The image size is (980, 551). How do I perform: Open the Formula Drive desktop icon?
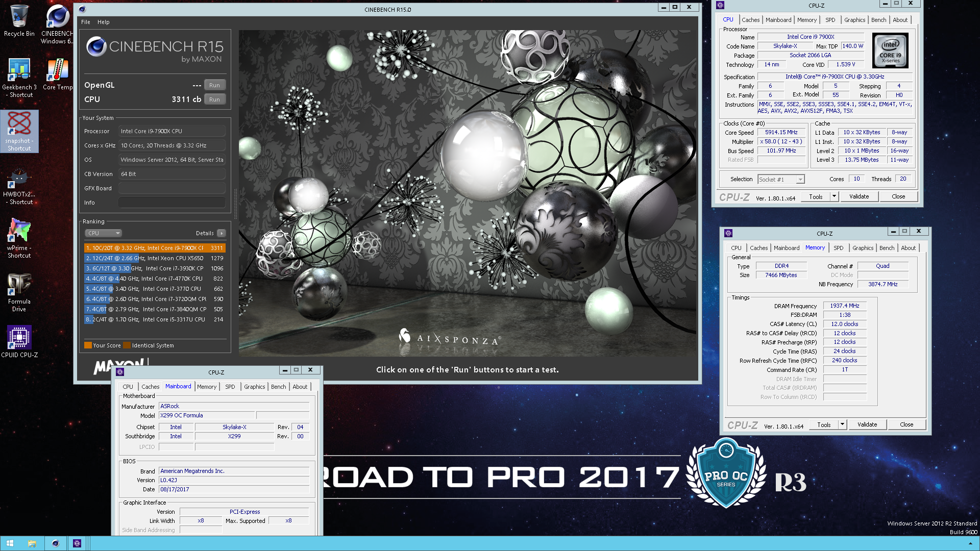coord(19,292)
